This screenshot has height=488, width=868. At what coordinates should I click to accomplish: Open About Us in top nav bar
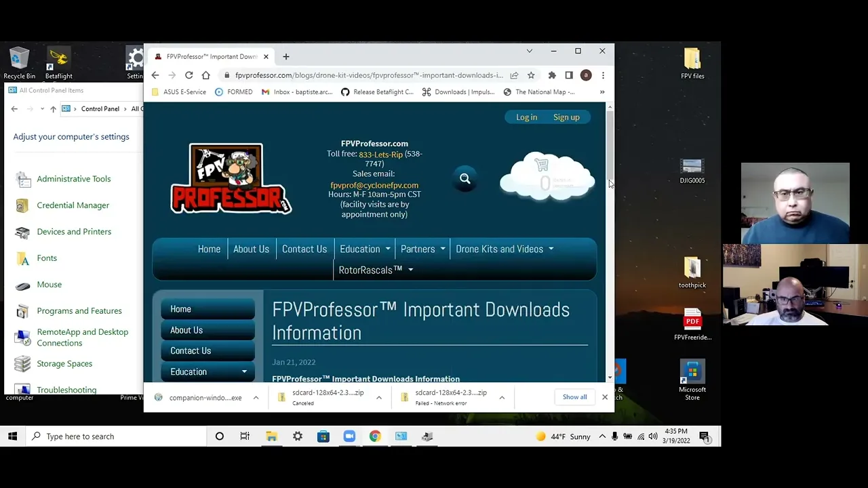coord(251,249)
